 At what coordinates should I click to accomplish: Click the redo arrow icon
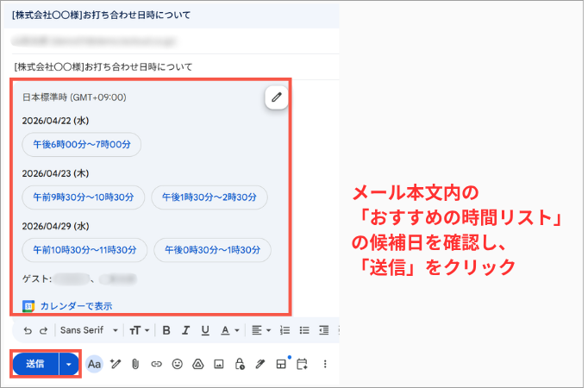click(x=44, y=330)
